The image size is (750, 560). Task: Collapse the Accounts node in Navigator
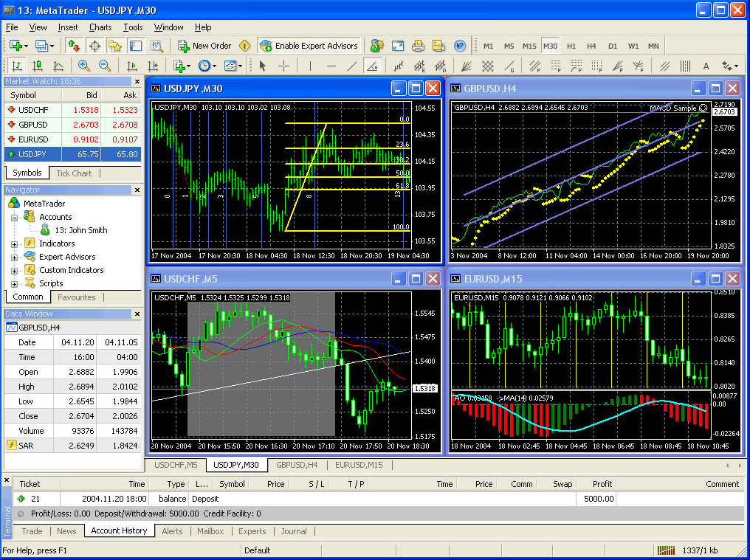(x=14, y=218)
